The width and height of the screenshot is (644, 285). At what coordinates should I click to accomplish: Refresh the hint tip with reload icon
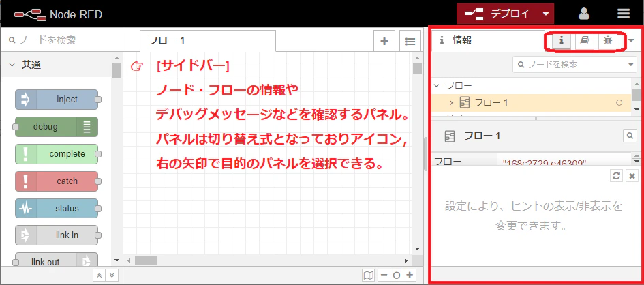(x=615, y=176)
